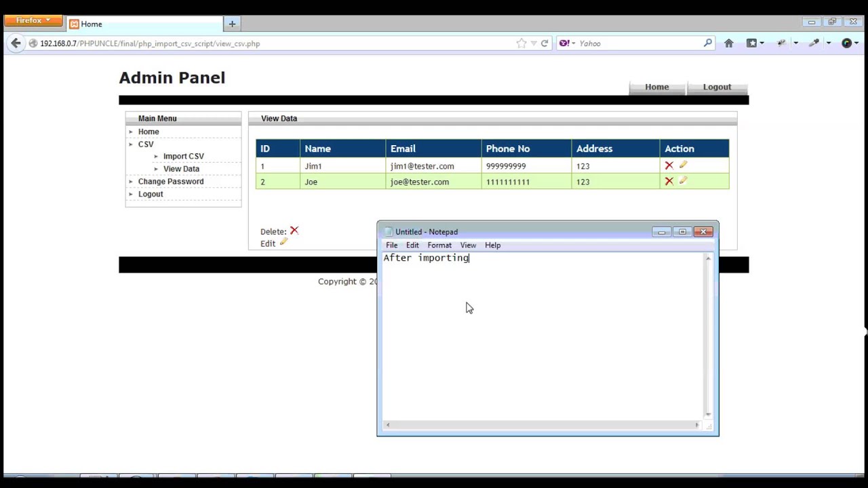Open Home in the Main Menu
Screen dimensions: 868x488
click(x=149, y=131)
